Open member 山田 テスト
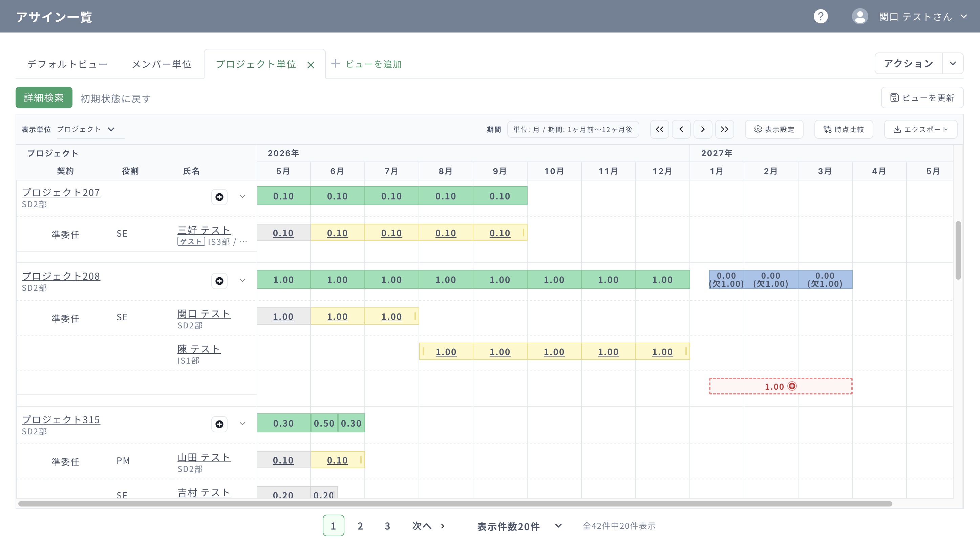This screenshot has width=980, height=539. tap(204, 457)
